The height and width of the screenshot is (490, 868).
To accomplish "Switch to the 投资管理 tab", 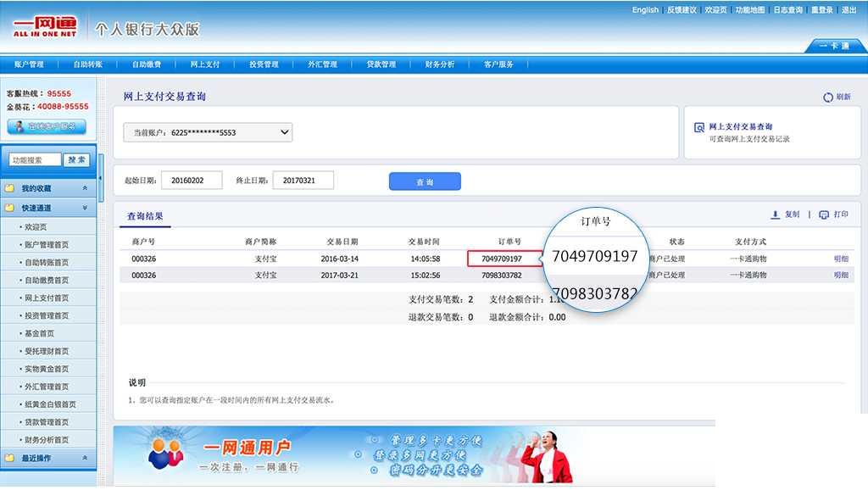I will 263,63.
